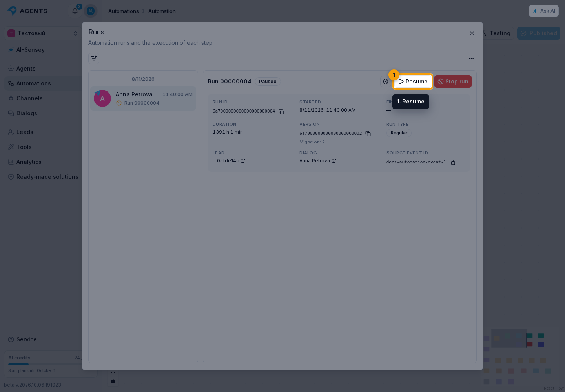This screenshot has width=565, height=392.
Task: Open the runs filter icon
Action: 94,58
